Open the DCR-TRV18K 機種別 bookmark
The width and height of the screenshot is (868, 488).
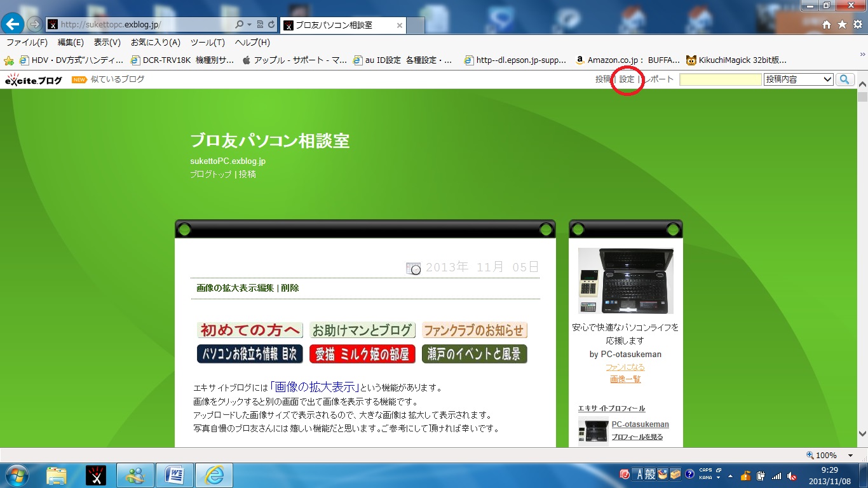point(182,60)
